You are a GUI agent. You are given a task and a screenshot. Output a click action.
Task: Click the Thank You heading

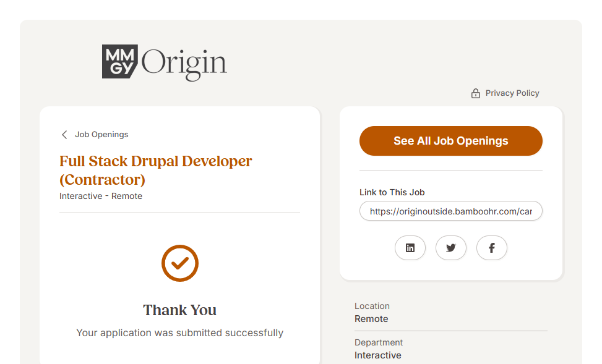(180, 310)
